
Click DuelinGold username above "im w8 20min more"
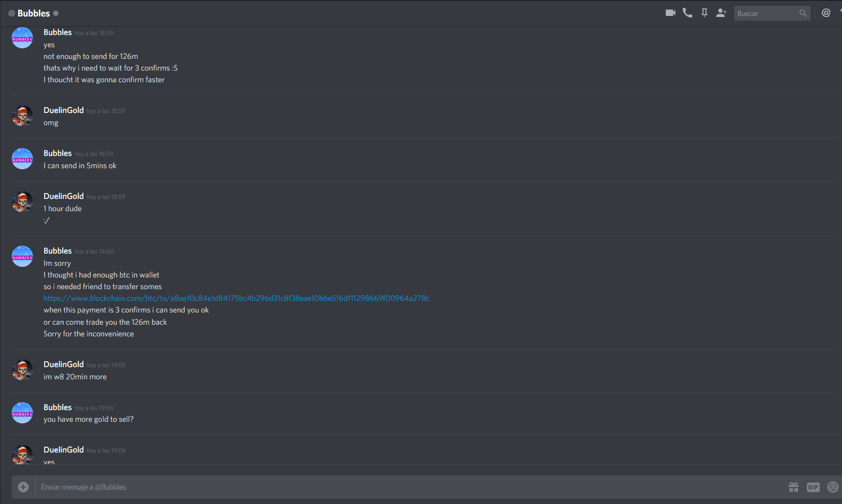64,364
